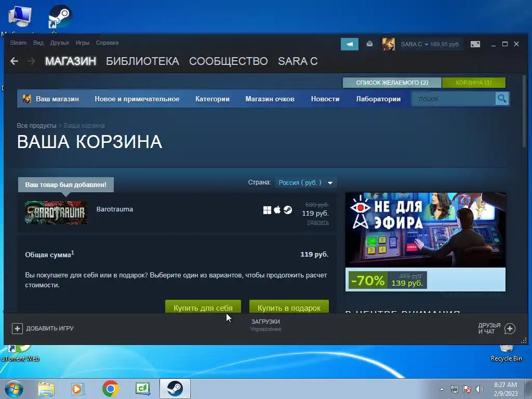Open the Steam menu
The height and width of the screenshot is (399, 532).
click(18, 43)
